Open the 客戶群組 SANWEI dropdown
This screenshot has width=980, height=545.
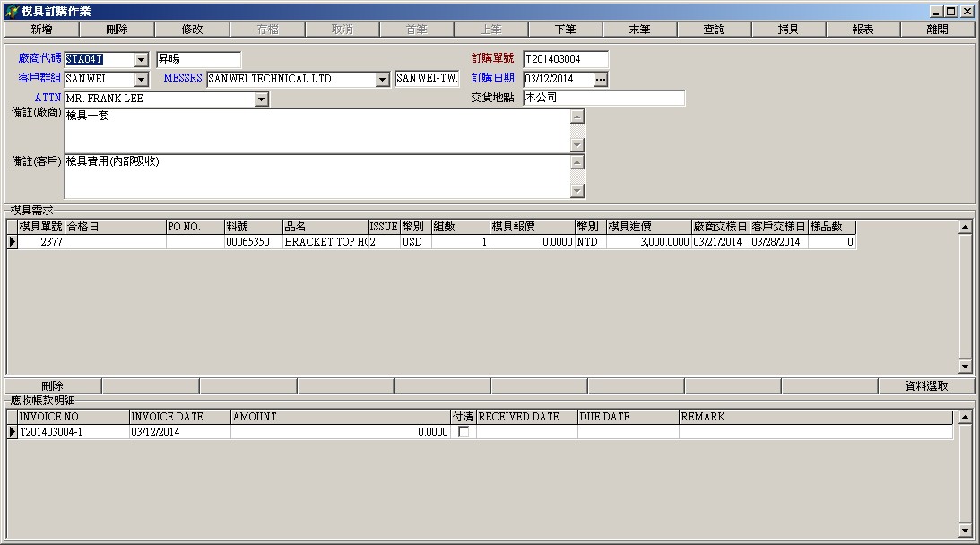[141, 80]
